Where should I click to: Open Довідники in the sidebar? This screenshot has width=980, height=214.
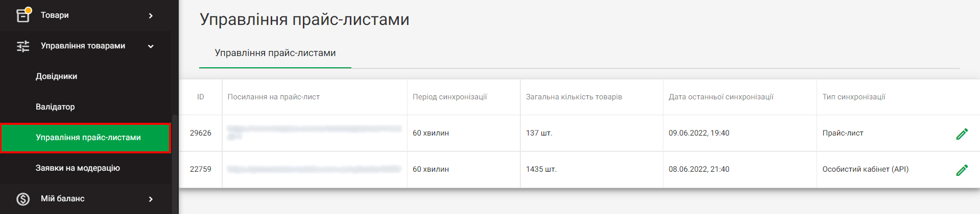pos(56,76)
